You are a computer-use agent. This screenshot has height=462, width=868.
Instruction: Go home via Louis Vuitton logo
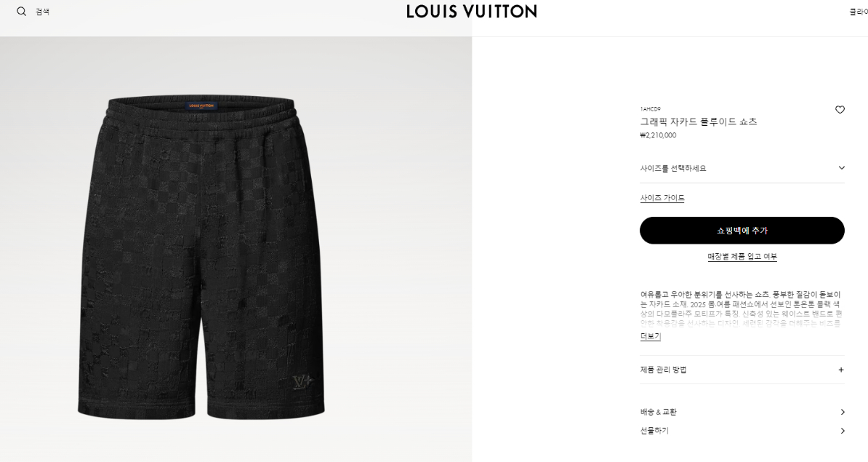472,11
